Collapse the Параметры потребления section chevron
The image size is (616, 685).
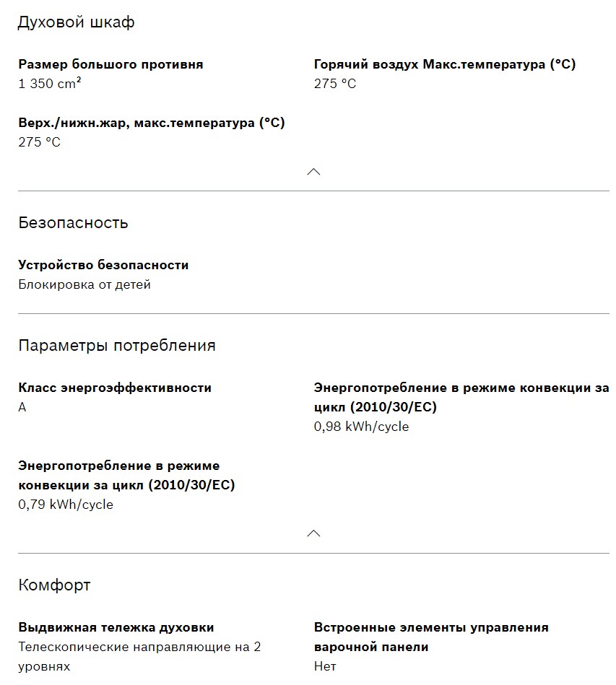[313, 533]
